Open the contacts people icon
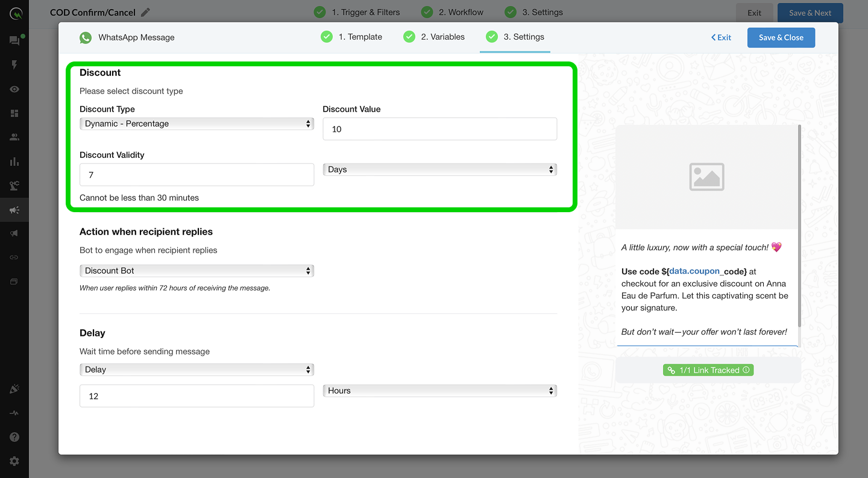868x478 pixels. (14, 137)
